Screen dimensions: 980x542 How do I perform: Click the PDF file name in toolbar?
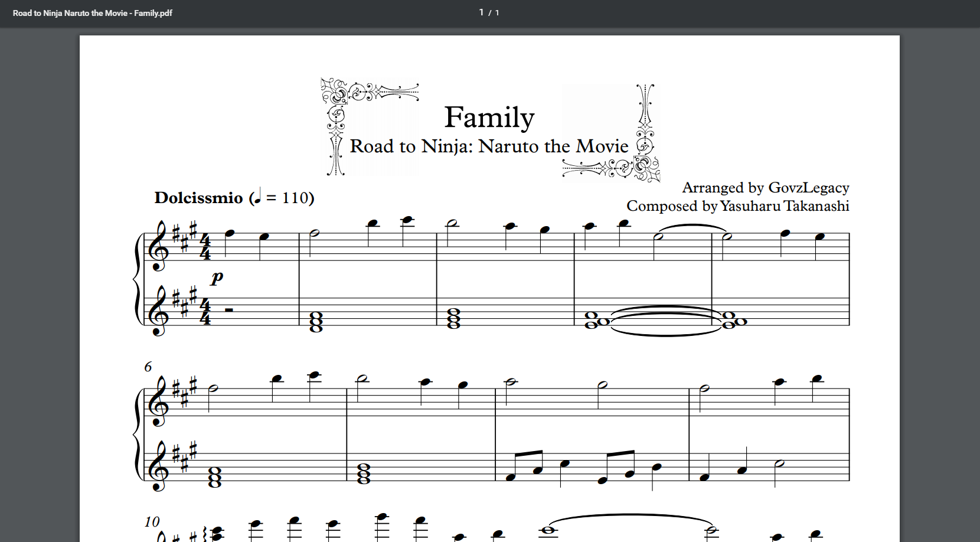click(93, 13)
